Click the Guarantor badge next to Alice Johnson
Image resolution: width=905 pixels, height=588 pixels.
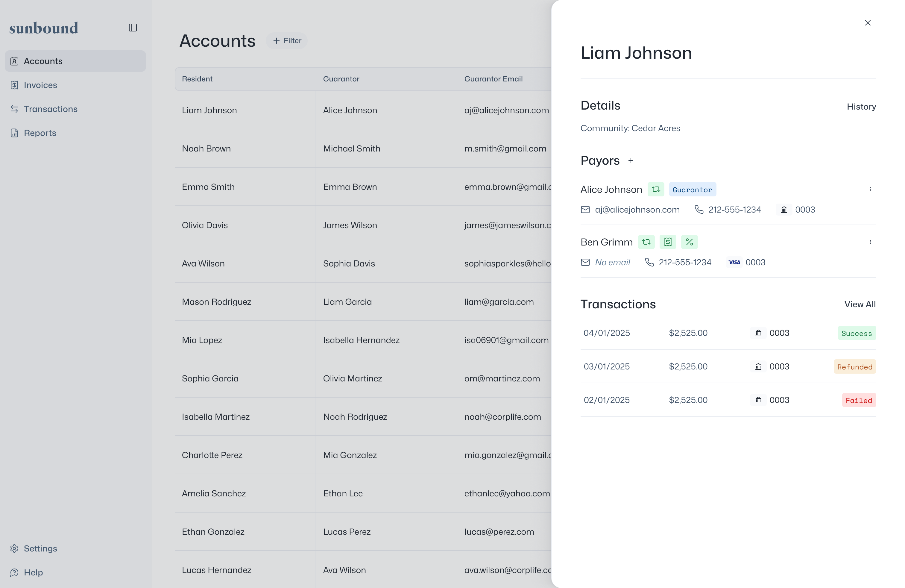pos(693,189)
